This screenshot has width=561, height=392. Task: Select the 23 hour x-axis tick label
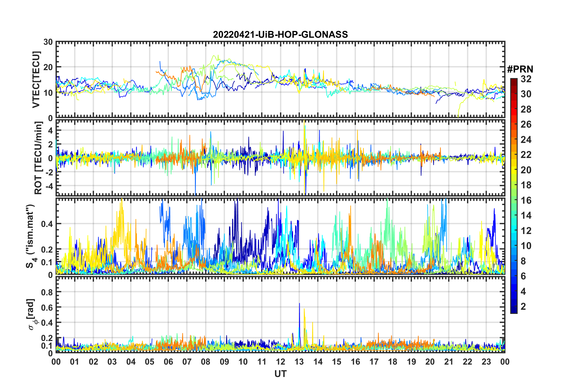(486, 362)
